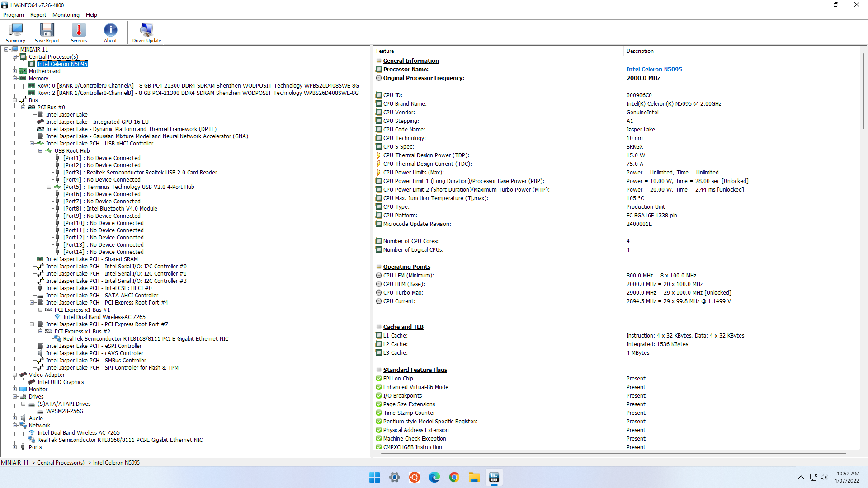Image resolution: width=868 pixels, height=488 pixels.
Task: Click the Save Report floppy icon
Action: coord(47,33)
